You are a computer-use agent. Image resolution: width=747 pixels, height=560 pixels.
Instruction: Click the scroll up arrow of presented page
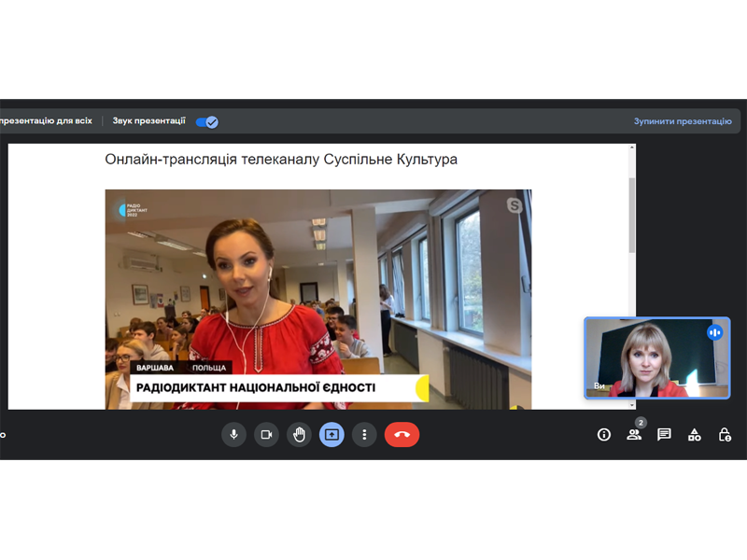pos(632,147)
